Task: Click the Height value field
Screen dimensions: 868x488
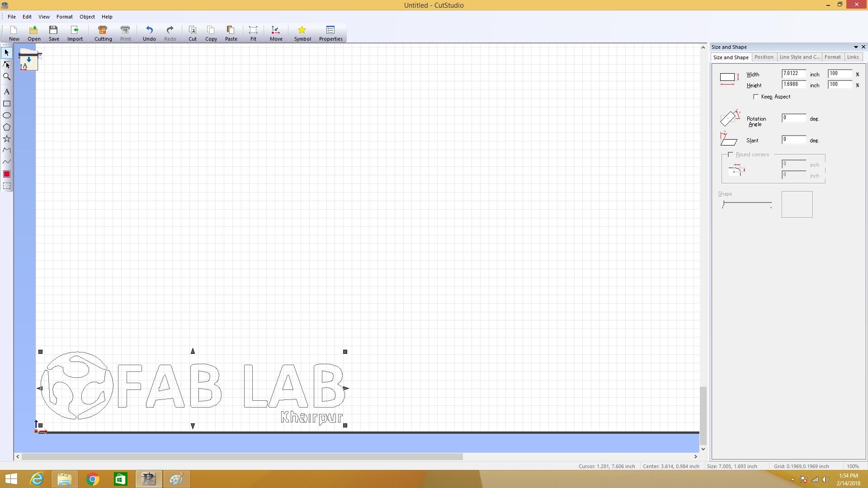Action: pyautogui.click(x=794, y=84)
